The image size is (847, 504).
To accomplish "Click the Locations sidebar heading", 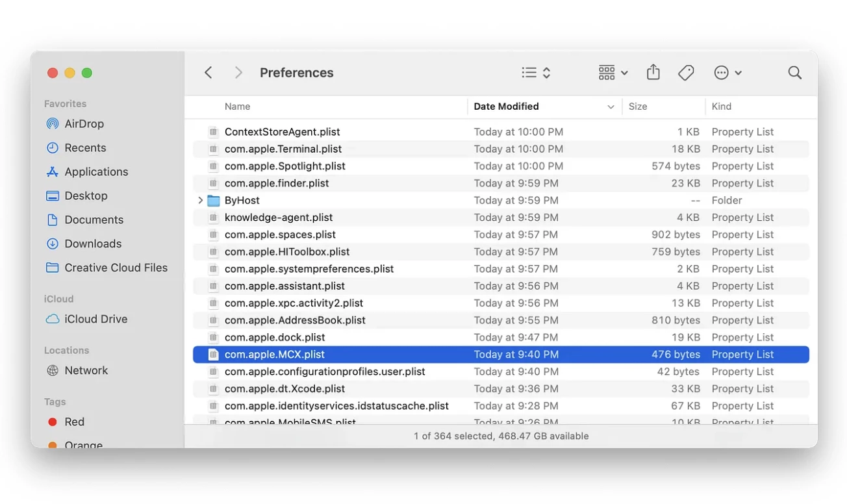I will pos(66,350).
